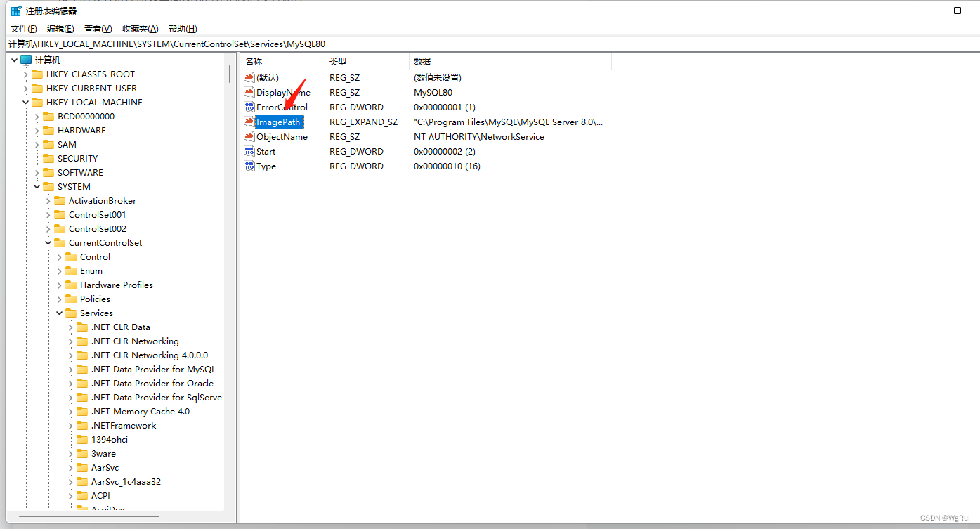Click the REG_DWORD icon beside ErrorControl
This screenshot has width=980, height=529.
pos(249,107)
